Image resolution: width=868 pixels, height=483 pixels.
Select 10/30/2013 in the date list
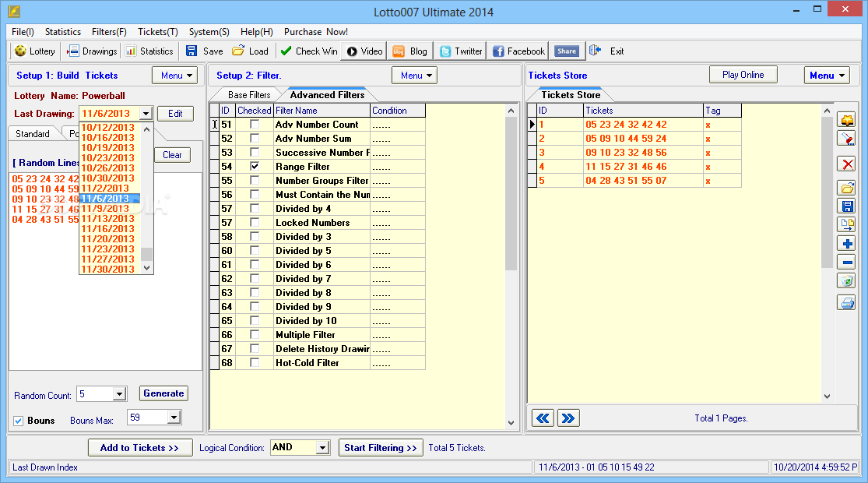pos(108,178)
